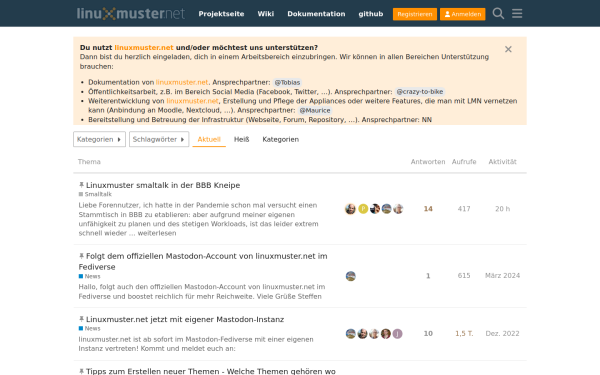Click the Anmelden button
This screenshot has width=600, height=375.
[463, 14]
